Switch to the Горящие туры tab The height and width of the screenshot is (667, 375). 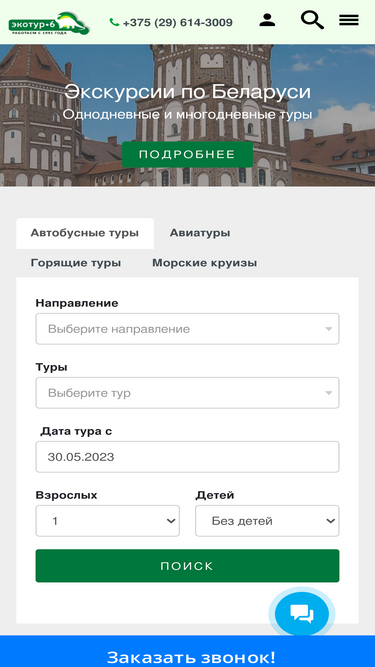[x=76, y=263]
